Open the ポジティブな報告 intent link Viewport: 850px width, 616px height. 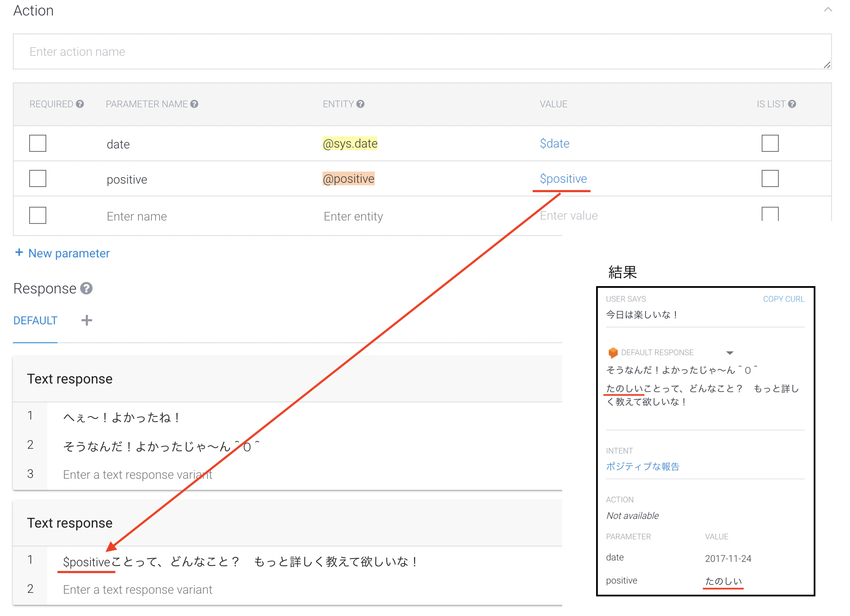tap(642, 466)
